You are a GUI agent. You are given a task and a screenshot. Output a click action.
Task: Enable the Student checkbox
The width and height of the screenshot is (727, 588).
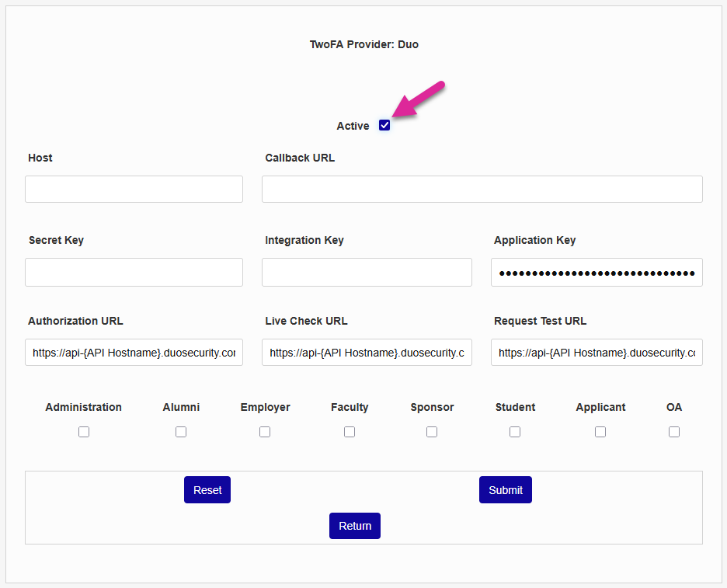[x=515, y=432]
